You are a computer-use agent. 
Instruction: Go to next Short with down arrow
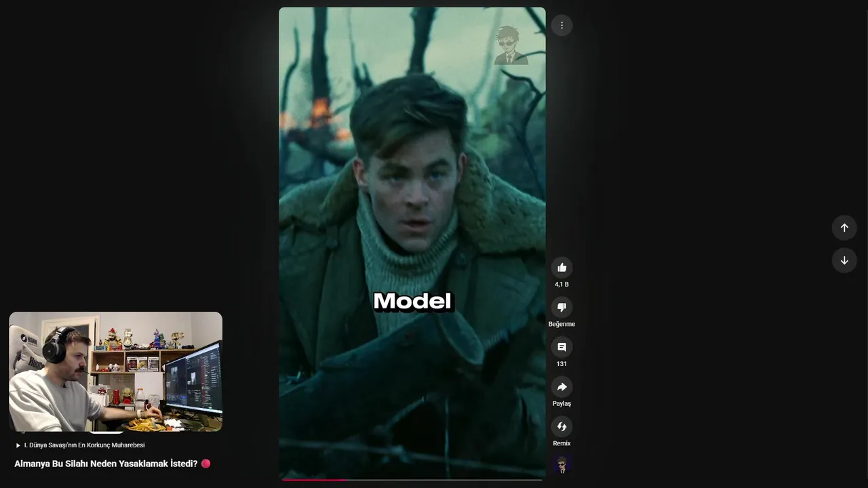(844, 260)
